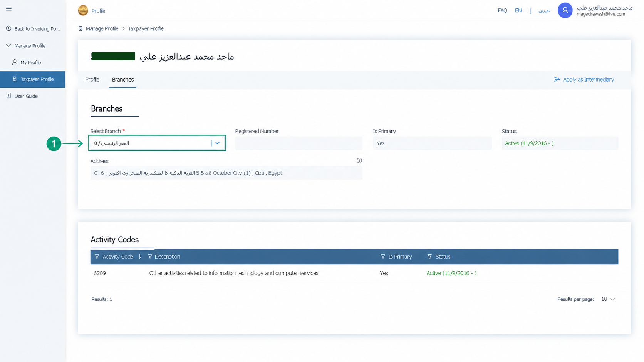
Task: Click the My Profile person icon
Action: 15,62
